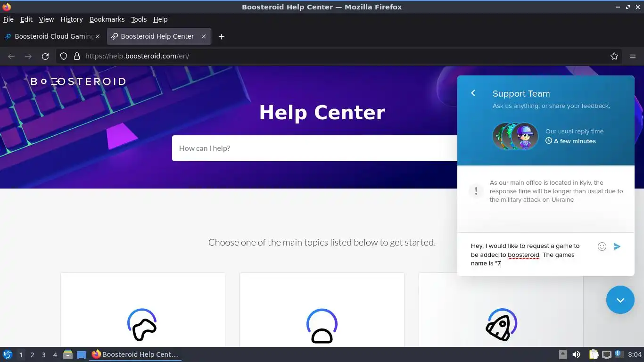Open the rocket topic card icon

[x=501, y=325]
